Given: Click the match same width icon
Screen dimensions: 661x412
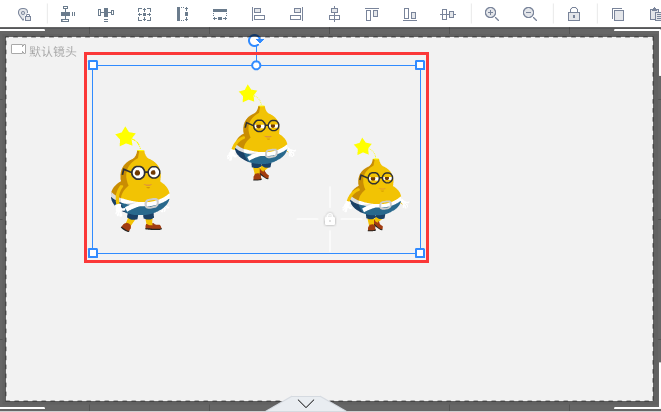Looking at the screenshot, I should pyautogui.click(x=220, y=14).
